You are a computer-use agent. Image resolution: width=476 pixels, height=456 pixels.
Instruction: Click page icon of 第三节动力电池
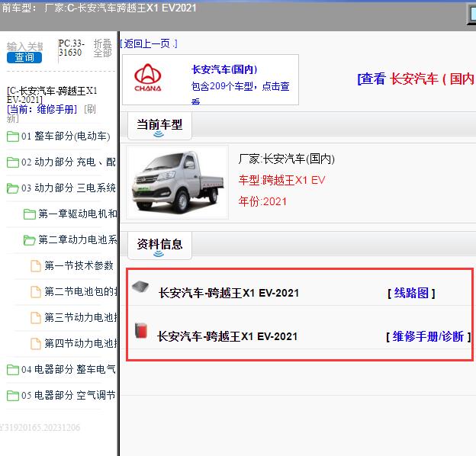(36, 318)
